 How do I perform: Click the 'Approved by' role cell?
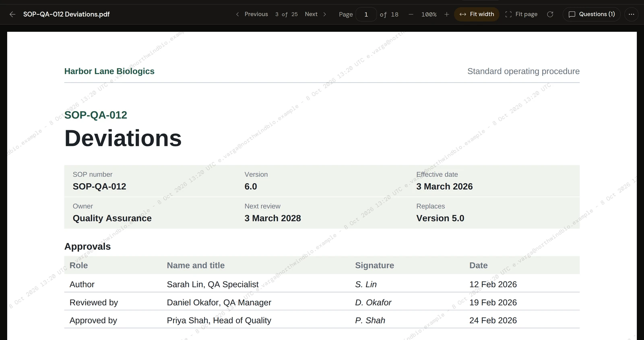coord(93,321)
